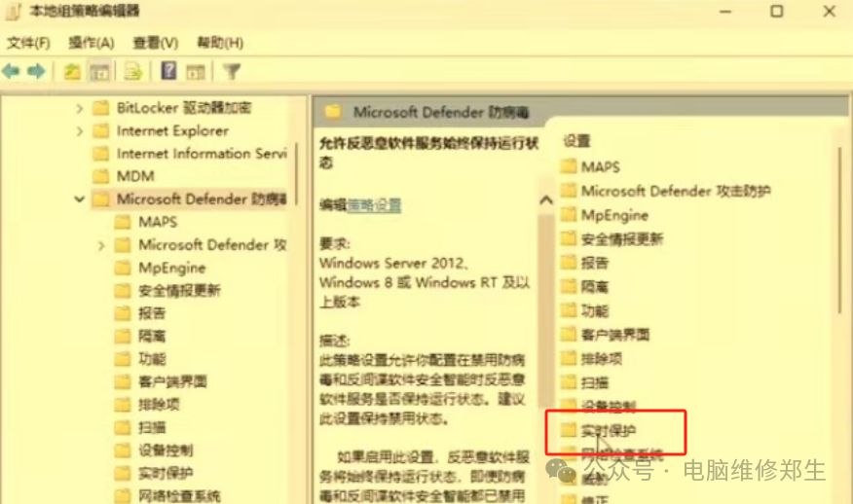Select 扫描 in right settings list
Screen dimensions: 853x504
coord(595,382)
